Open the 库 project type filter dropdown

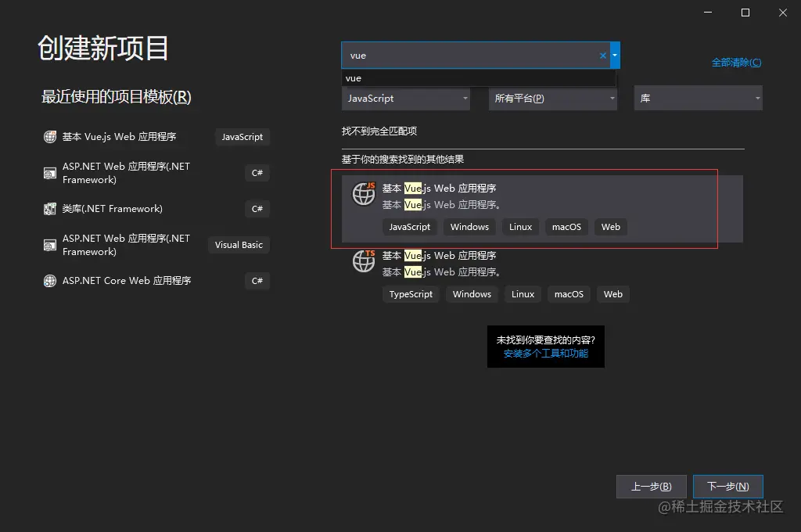click(x=699, y=98)
